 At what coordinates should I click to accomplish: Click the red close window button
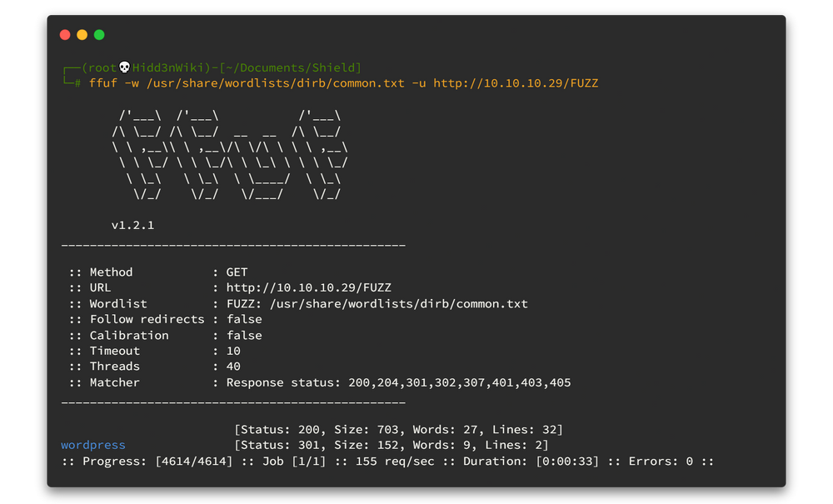(65, 35)
